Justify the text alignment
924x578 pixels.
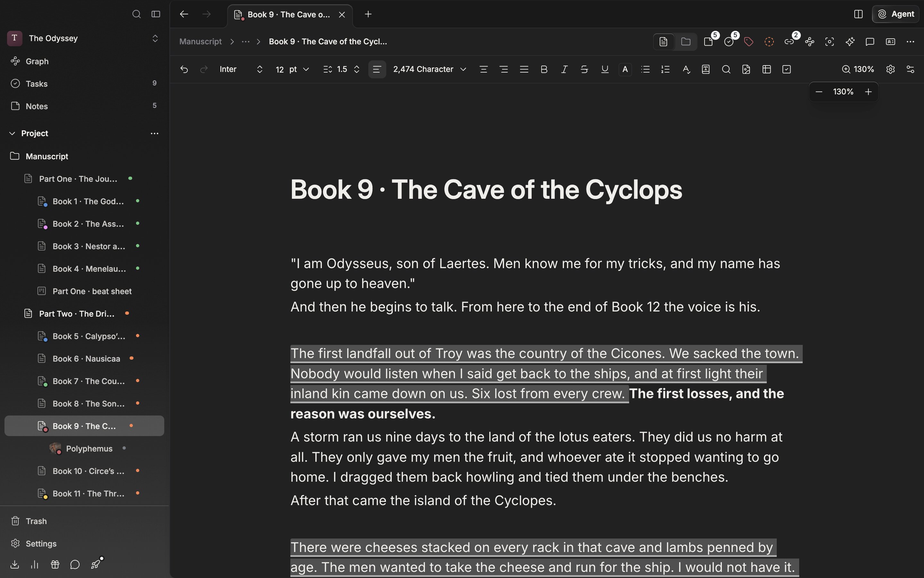[524, 69]
